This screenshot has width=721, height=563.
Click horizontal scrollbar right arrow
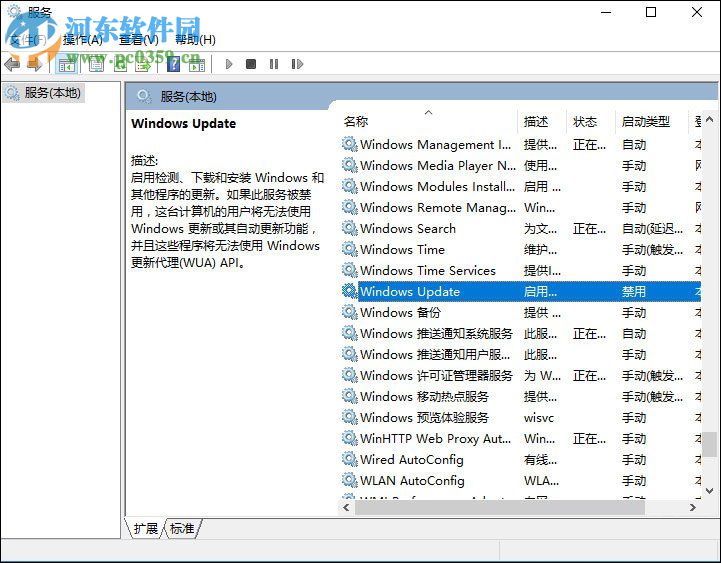click(x=692, y=507)
